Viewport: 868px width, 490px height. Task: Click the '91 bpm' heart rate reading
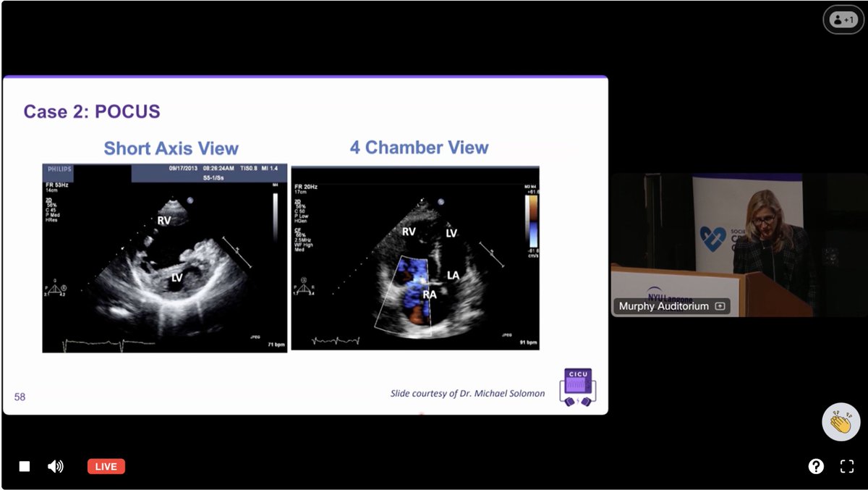click(x=527, y=342)
